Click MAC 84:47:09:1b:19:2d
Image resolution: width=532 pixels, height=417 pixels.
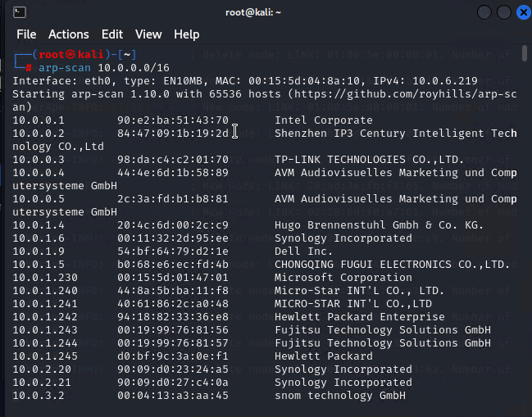pos(173,134)
